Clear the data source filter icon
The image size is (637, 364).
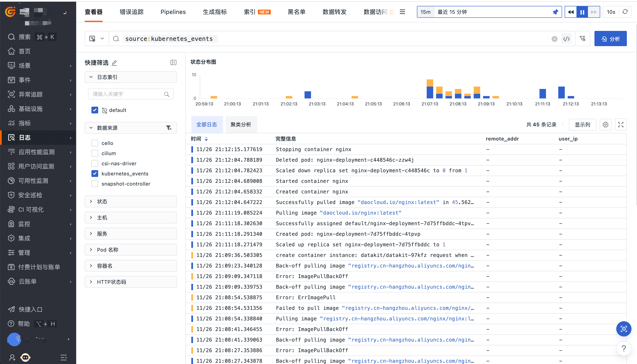pos(169,128)
